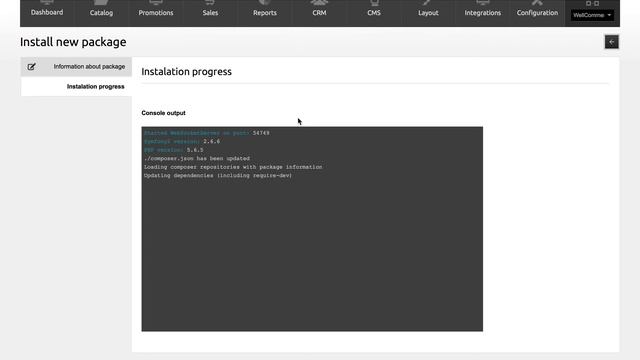Select the Instalation progress tab
Viewport: 640px width, 360px height.
(76, 87)
